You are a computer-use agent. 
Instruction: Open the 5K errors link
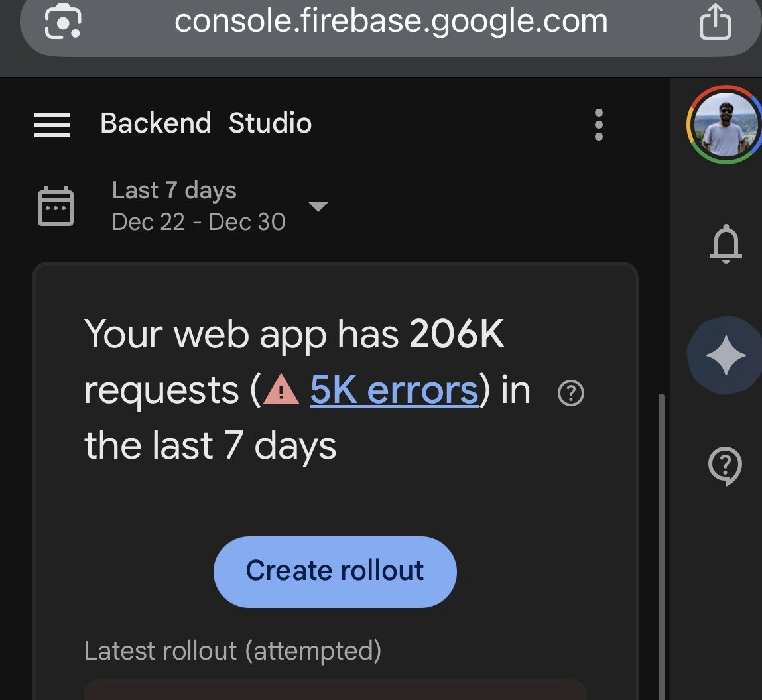[x=395, y=390]
